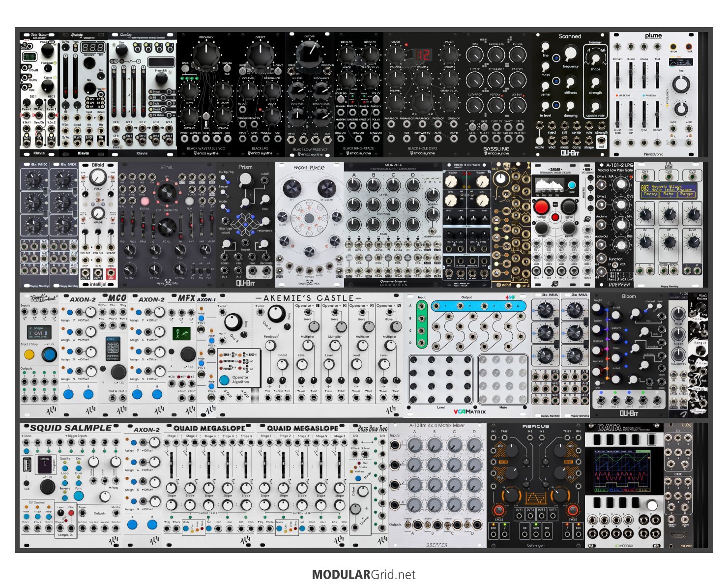This screenshot has height=585, width=728.
Task: Click the "A-138m 4x 4 Matrix Mixer" label
Action: [437, 425]
